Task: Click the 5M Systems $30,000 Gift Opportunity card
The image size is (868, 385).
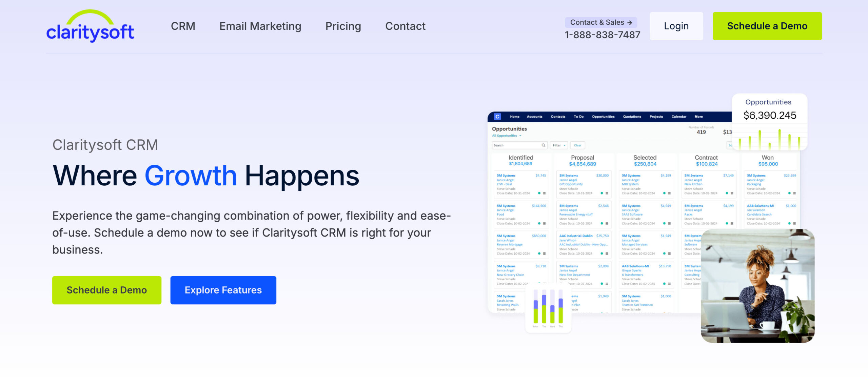Action: coord(584,184)
